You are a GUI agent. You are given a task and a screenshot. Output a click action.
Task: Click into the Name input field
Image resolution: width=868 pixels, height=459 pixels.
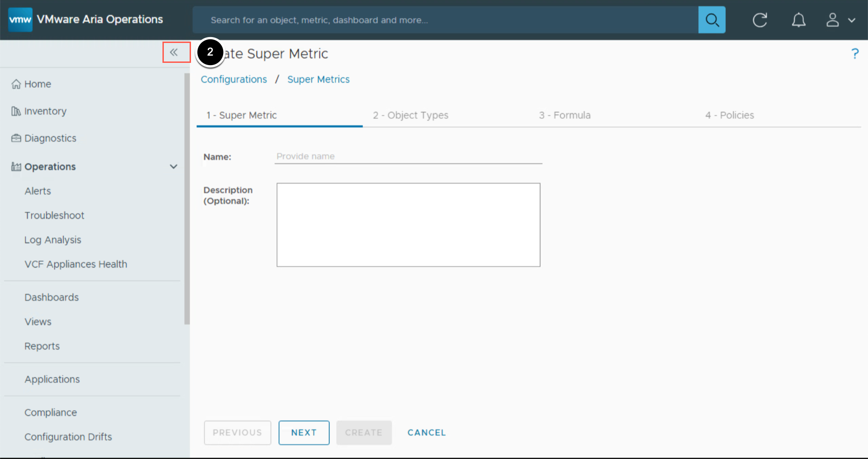(x=408, y=156)
